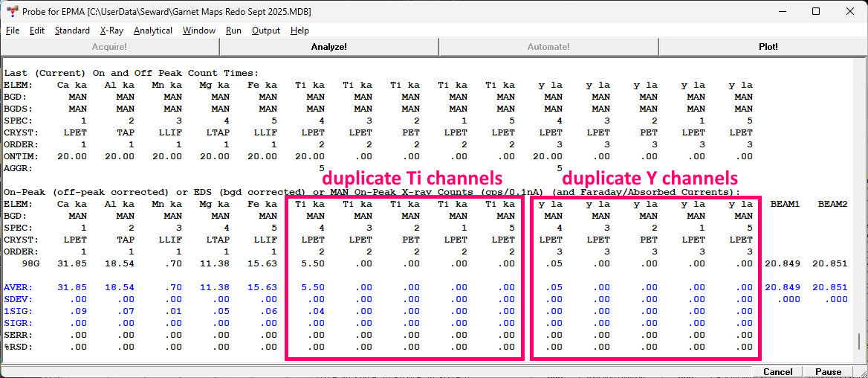Close the Probe for EPMA window
The width and height of the screenshot is (868, 378).
coord(849,12)
